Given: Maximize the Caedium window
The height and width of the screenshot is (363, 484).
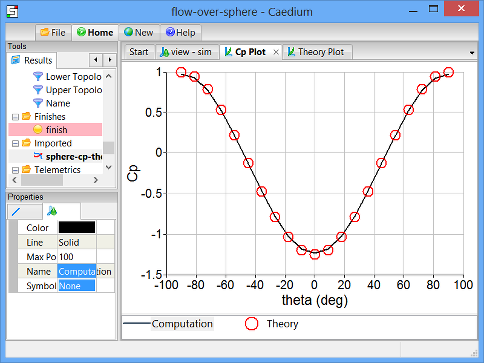Looking at the screenshot, I should 433,9.
